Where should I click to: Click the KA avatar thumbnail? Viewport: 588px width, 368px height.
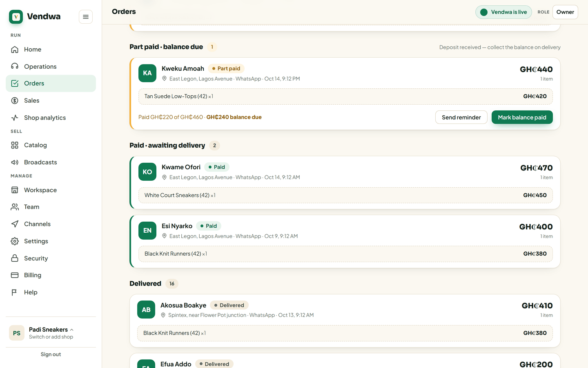pyautogui.click(x=147, y=73)
